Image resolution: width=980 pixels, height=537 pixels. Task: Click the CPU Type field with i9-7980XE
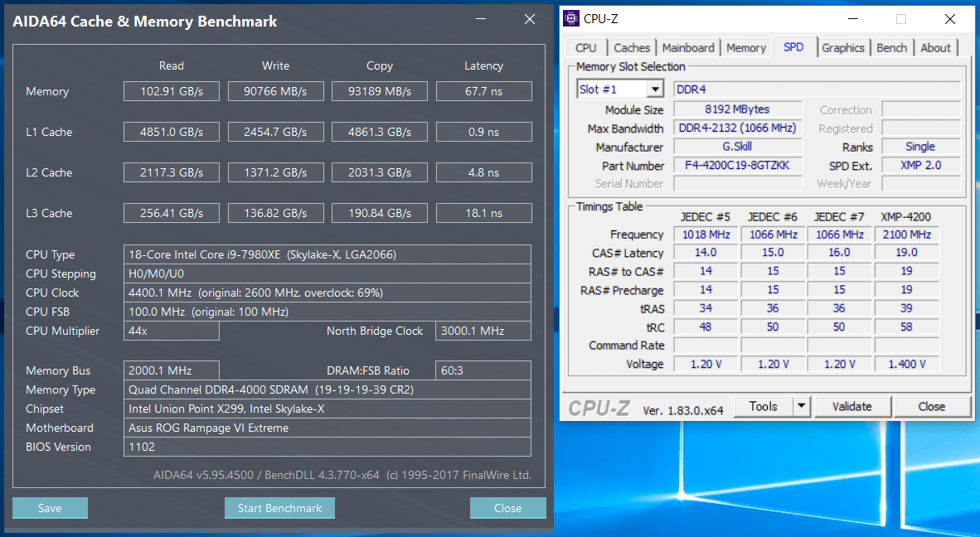pyautogui.click(x=327, y=254)
